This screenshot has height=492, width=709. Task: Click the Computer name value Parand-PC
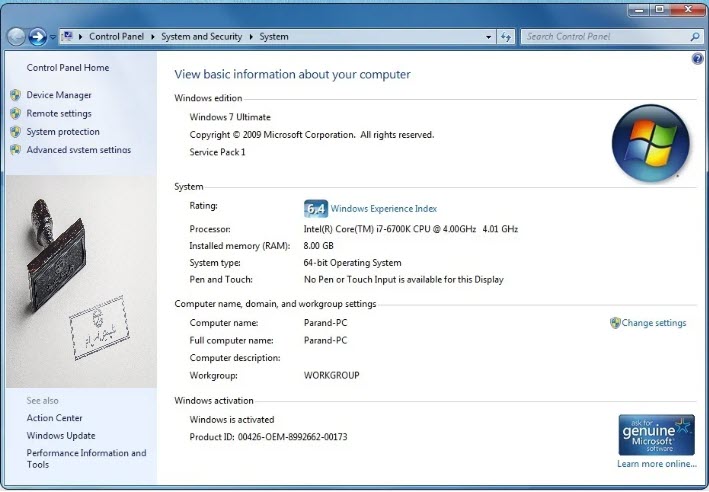point(326,323)
